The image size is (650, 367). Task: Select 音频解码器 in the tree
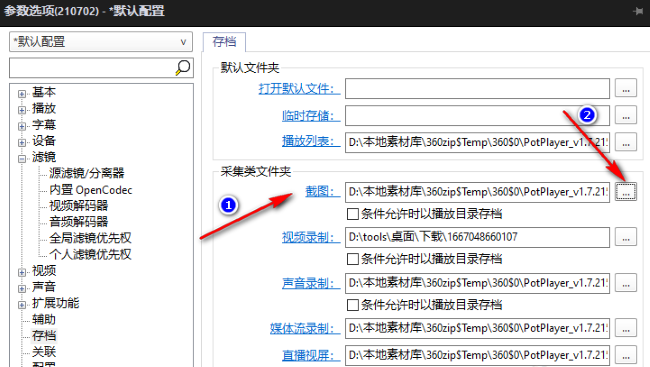coord(79,222)
